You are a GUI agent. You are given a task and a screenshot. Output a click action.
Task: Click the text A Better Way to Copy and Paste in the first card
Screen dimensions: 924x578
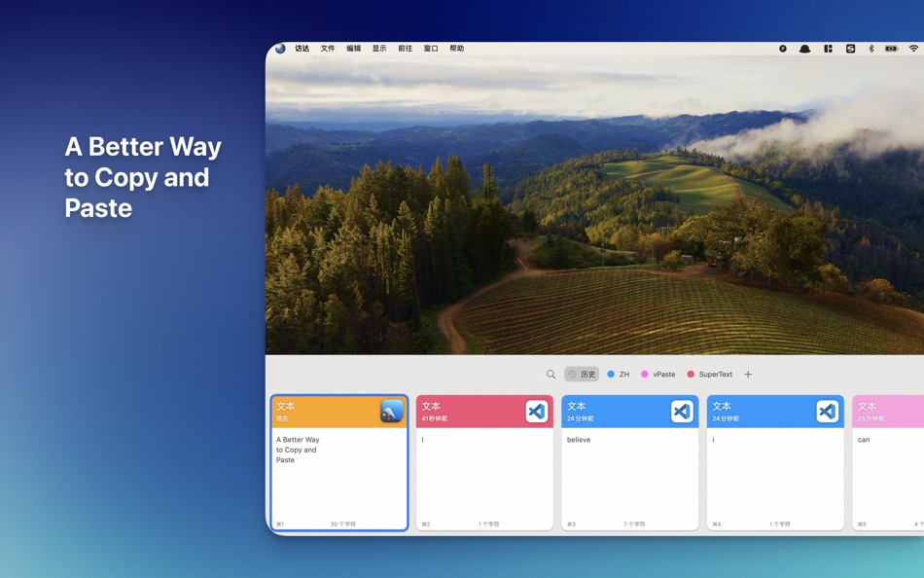point(298,450)
